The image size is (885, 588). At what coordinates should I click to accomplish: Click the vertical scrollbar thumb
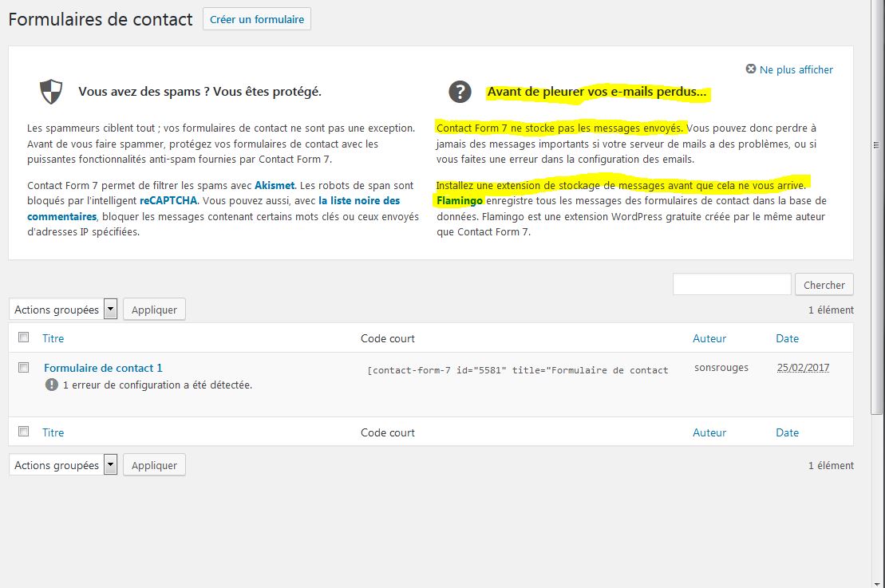tap(876, 207)
